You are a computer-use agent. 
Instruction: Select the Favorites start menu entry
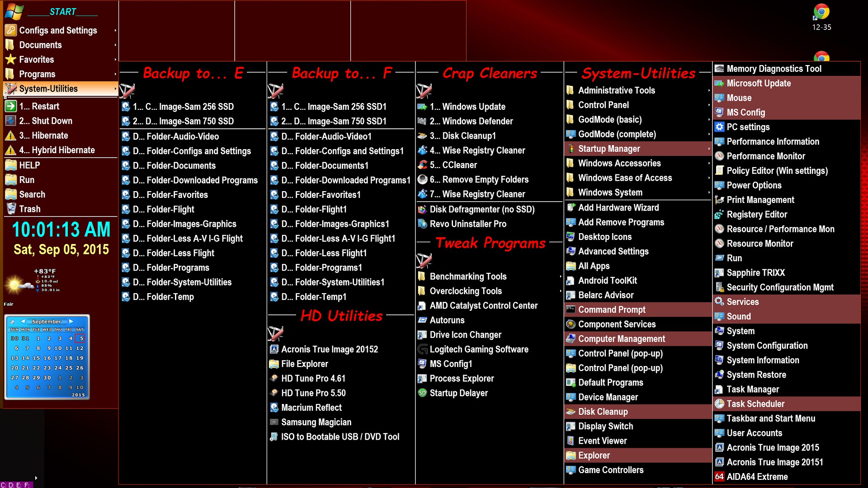point(37,60)
